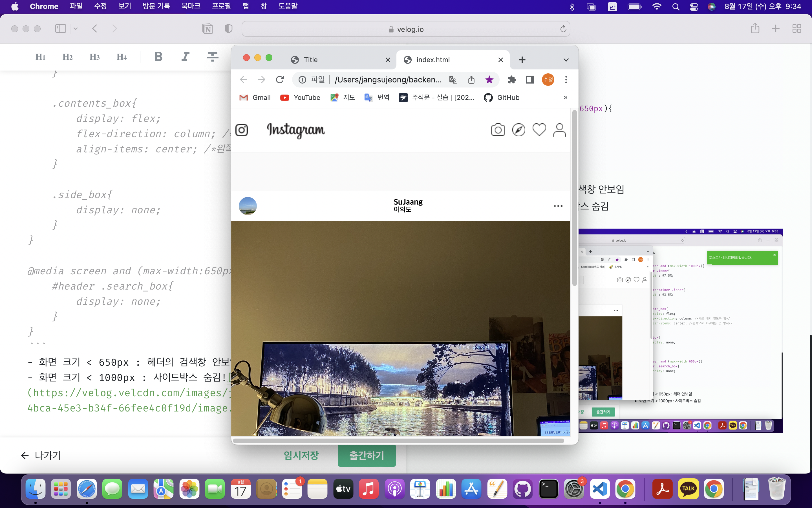
Task: Click the horizontal scrollbar in Chrome
Action: 398,441
